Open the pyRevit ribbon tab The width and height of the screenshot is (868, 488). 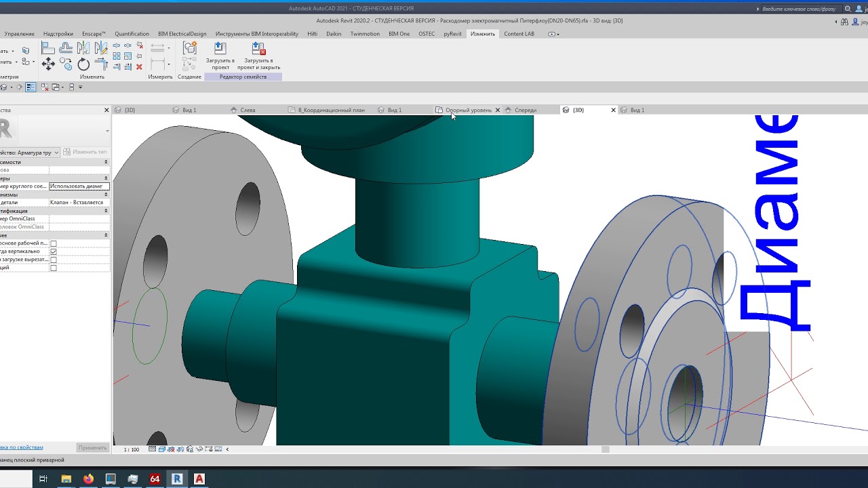[x=452, y=34]
